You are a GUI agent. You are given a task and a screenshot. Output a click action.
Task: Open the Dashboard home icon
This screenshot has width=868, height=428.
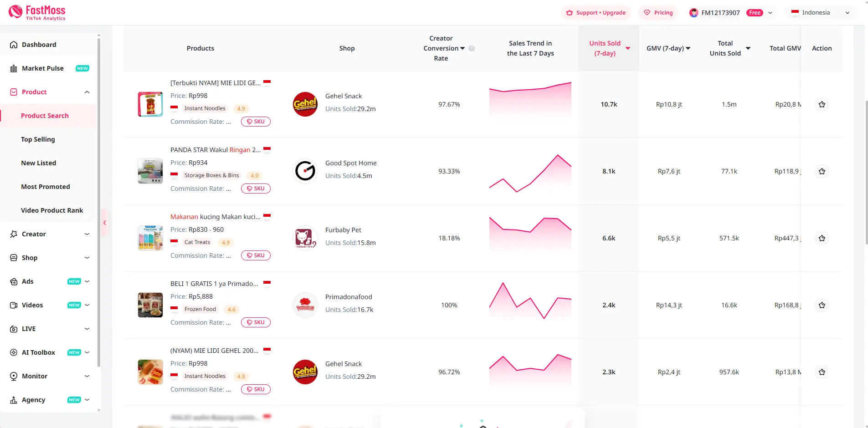coord(14,45)
